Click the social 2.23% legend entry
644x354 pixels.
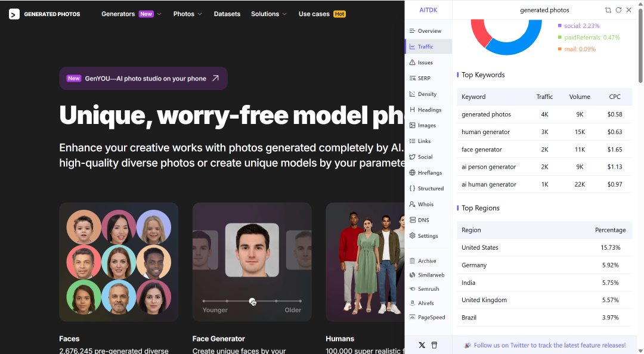click(578, 26)
